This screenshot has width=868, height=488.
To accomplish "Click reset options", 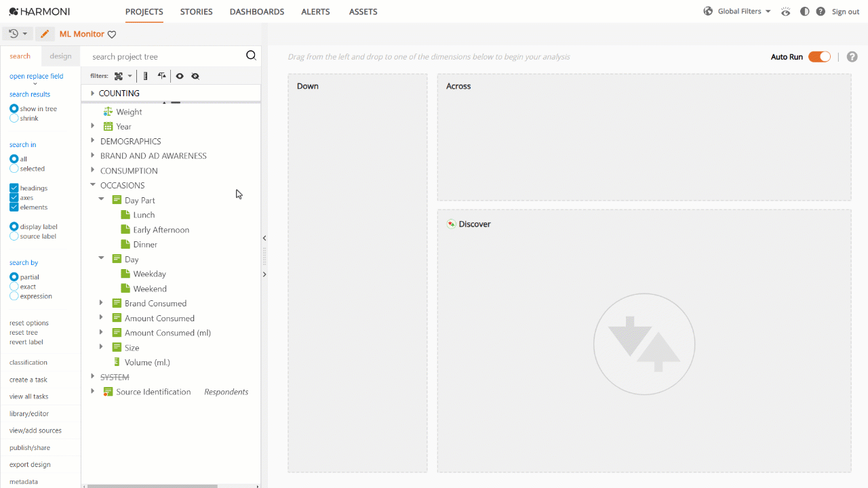I will (29, 323).
